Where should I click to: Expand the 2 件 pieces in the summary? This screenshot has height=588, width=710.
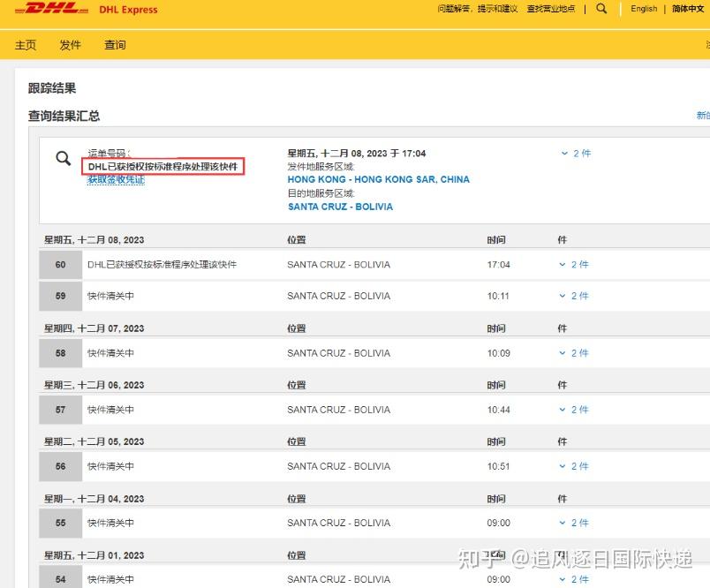click(577, 154)
